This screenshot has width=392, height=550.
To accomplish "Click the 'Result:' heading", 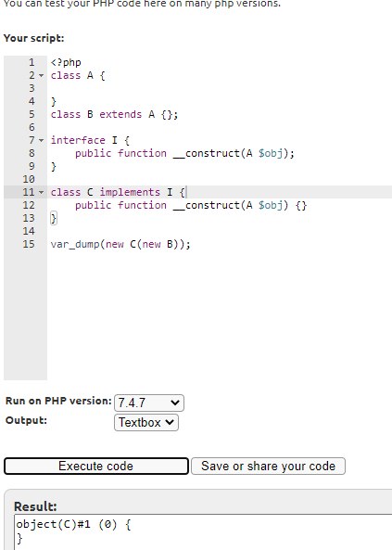I will pyautogui.click(x=35, y=506).
